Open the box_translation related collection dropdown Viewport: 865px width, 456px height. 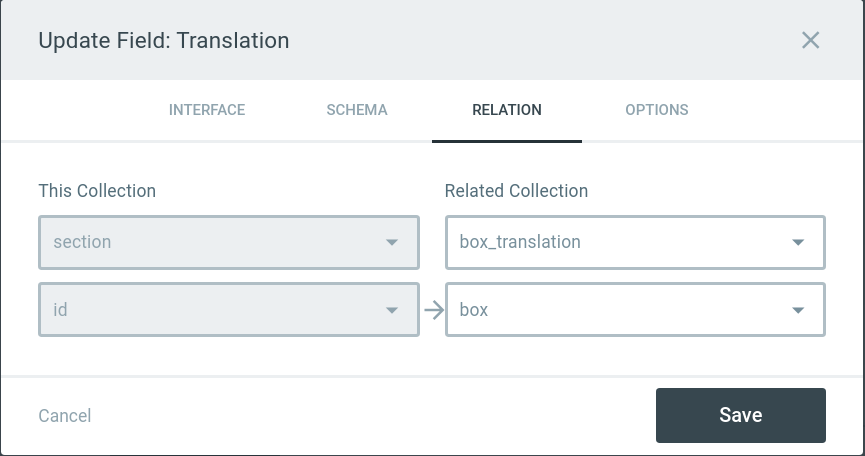[620, 243]
